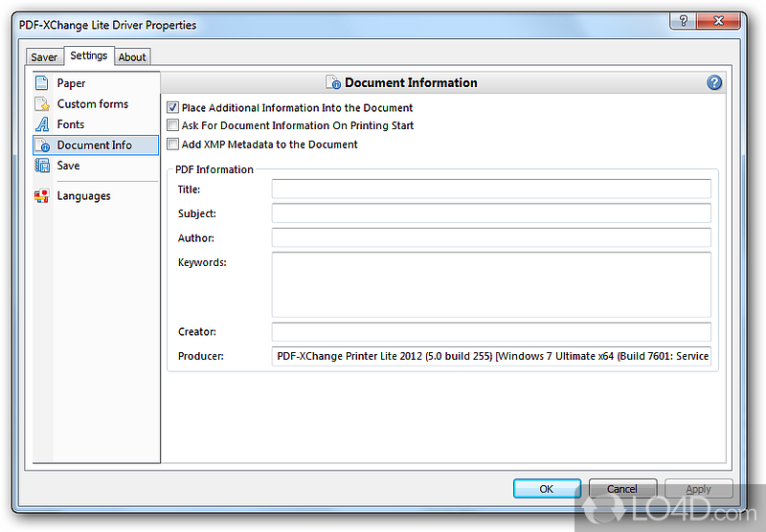The height and width of the screenshot is (532, 766).
Task: Click the Apply button
Action: click(698, 489)
